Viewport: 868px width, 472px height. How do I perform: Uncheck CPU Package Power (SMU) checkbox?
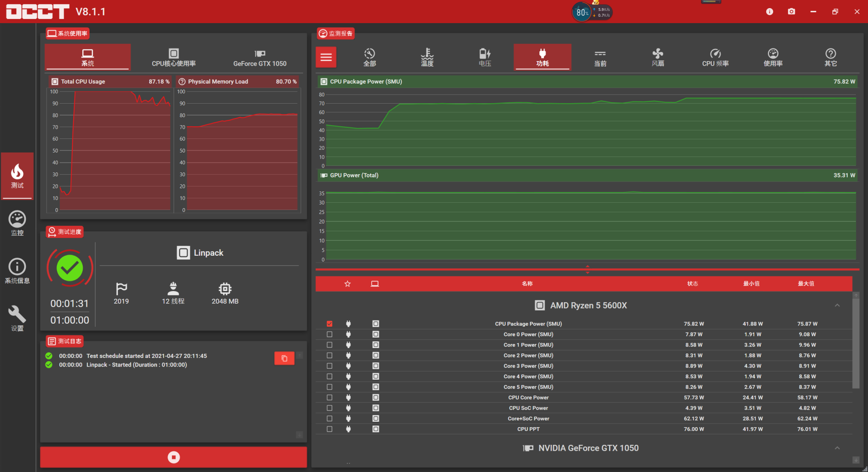click(330, 324)
